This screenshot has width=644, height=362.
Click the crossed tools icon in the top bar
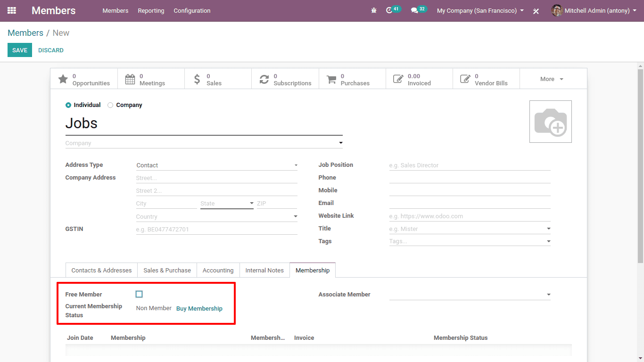click(x=536, y=11)
